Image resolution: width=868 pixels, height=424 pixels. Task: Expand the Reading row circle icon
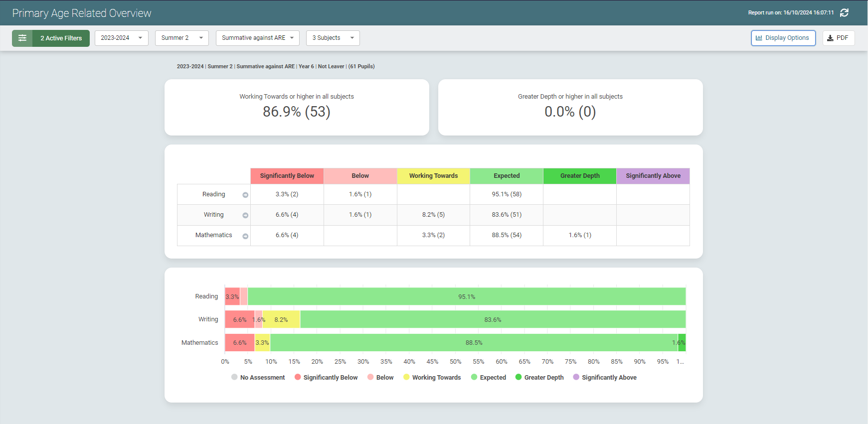pyautogui.click(x=245, y=195)
